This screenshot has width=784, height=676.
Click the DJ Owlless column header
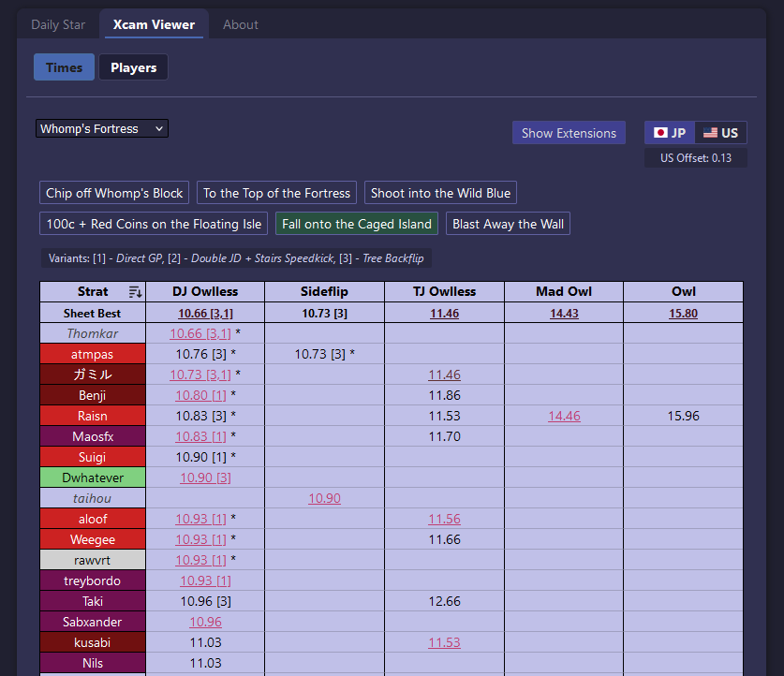point(205,291)
